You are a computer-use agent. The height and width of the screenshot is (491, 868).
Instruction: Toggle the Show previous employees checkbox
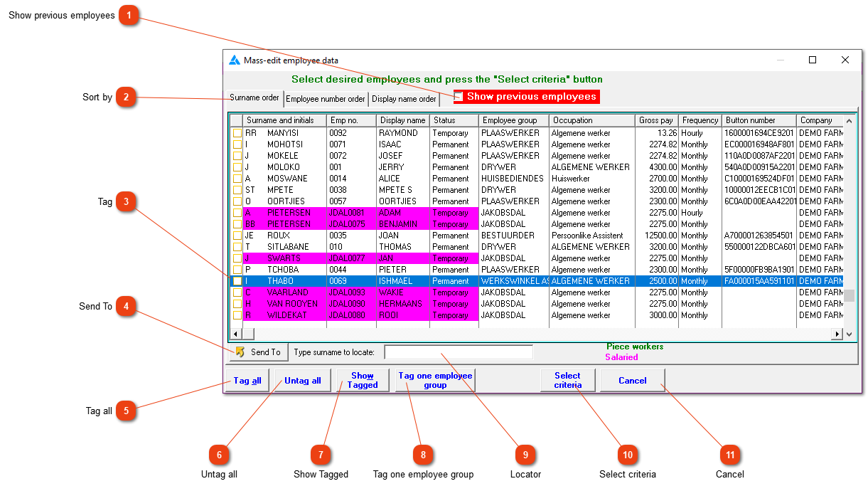coord(459,96)
